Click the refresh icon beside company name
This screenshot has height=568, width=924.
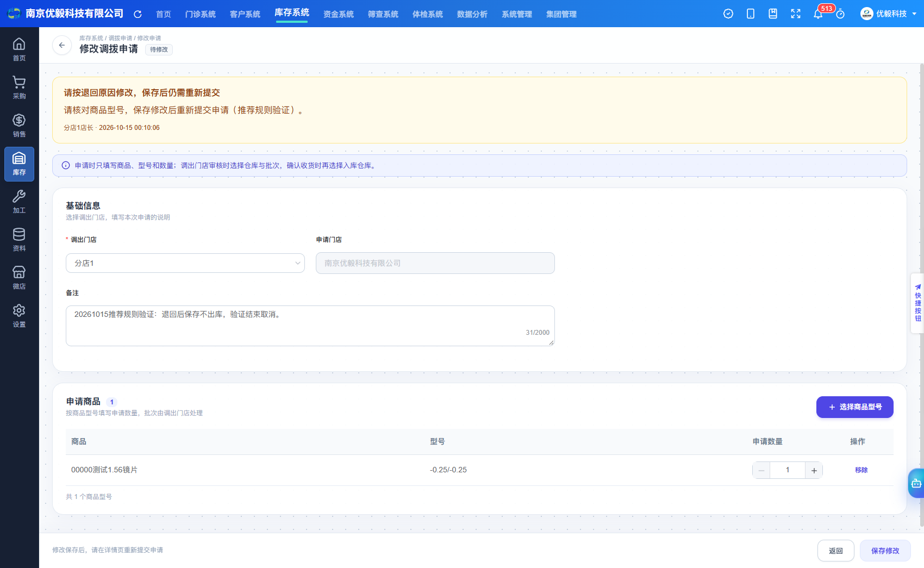coord(138,14)
